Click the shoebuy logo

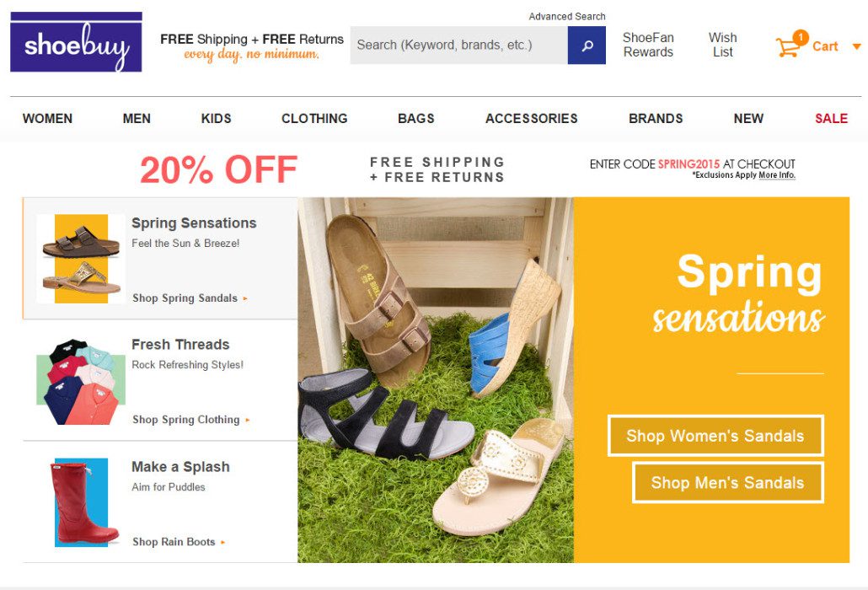76,42
